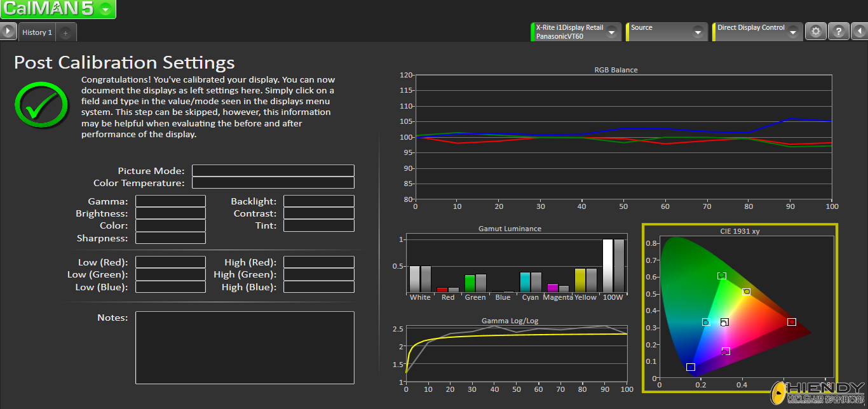Click the green checkmark calibration icon
868x409 pixels.
point(41,105)
